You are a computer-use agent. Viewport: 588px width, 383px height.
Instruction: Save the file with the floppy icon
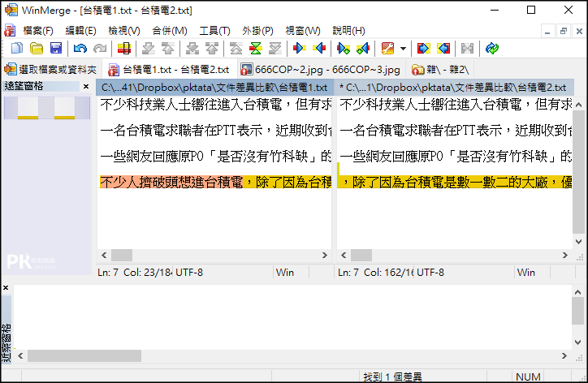[56, 49]
